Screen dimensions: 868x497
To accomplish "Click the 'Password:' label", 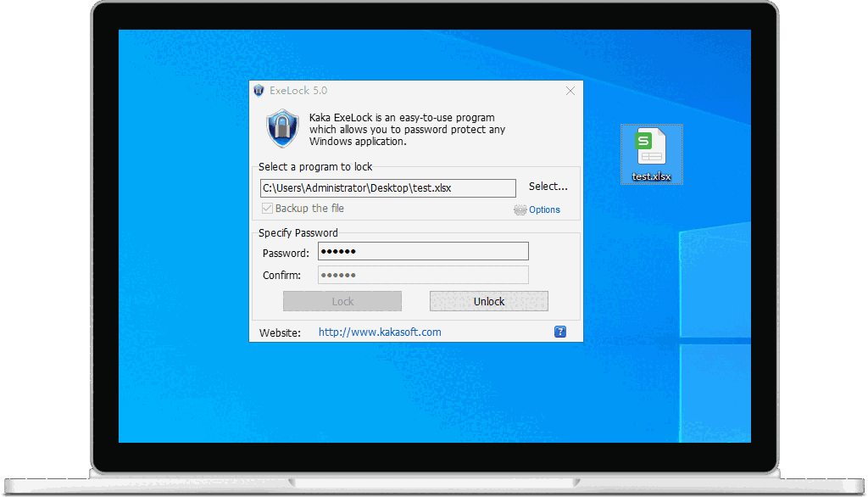I will (286, 254).
